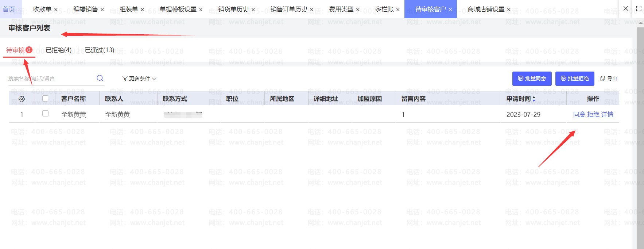Click the 客户名称 column header
Viewport: 644px width, 249px height.
tap(73, 99)
